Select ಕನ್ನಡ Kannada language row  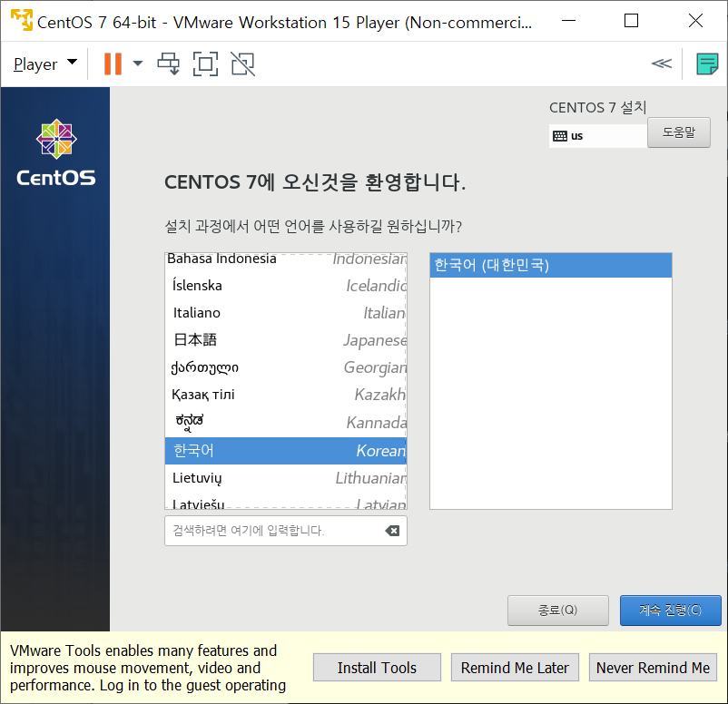[286, 422]
